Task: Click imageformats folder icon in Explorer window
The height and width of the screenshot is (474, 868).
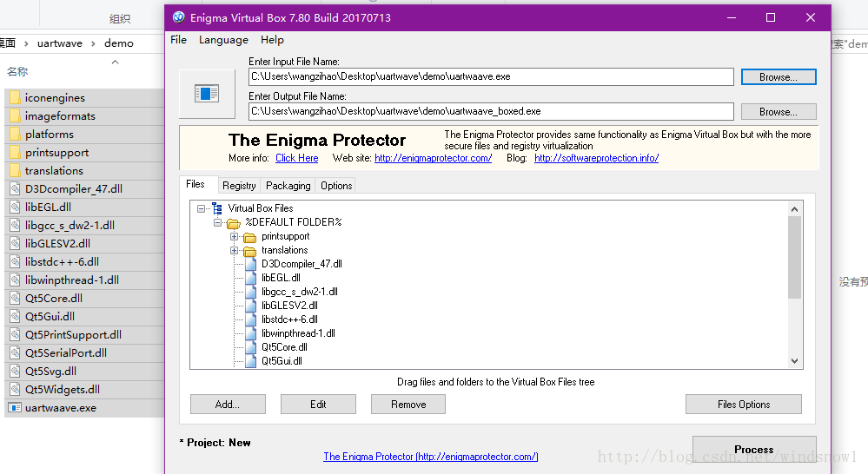Action: tap(15, 116)
